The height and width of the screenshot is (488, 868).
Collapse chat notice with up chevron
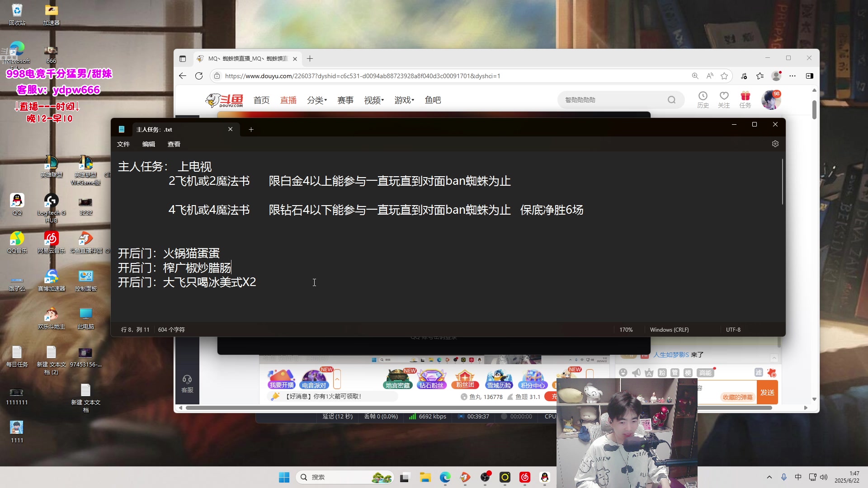coord(774,358)
